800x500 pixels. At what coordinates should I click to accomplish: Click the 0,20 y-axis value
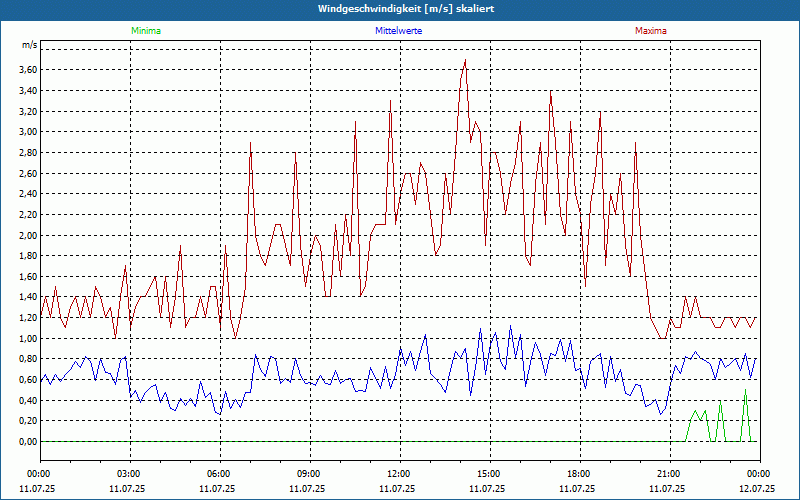pyautogui.click(x=28, y=421)
